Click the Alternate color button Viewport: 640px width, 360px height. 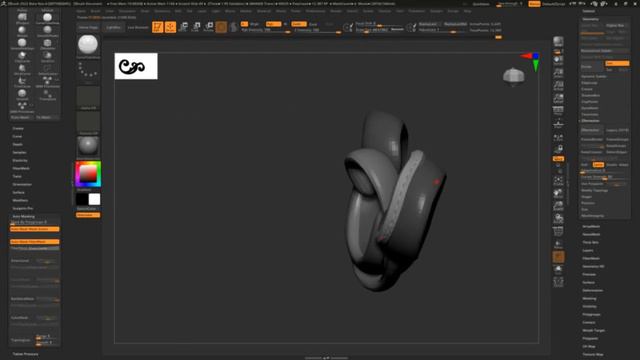[88, 215]
